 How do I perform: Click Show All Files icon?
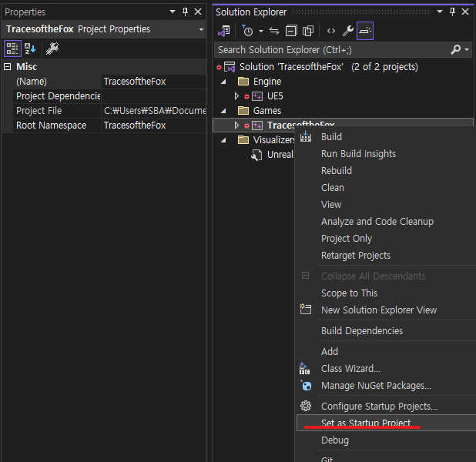[x=308, y=31]
